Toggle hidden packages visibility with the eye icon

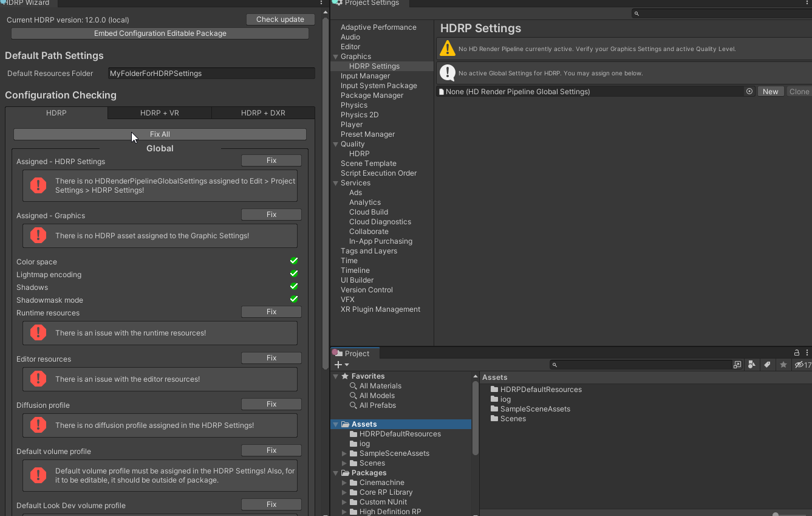coord(798,365)
